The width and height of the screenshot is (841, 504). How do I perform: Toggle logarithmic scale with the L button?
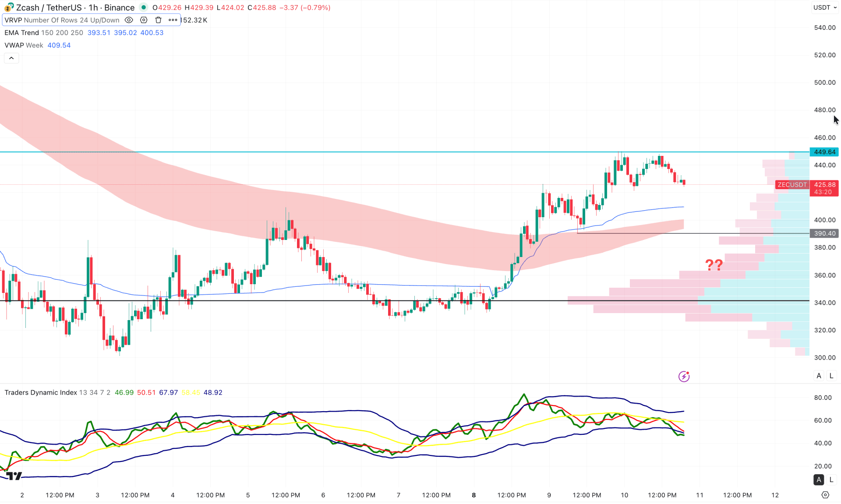831,376
